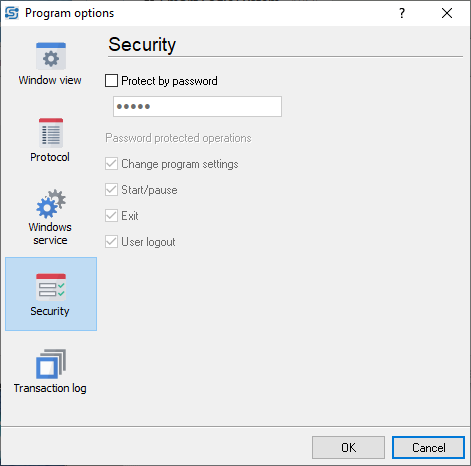Switch to the Protocol section label
This screenshot has height=466, width=471.
50,157
